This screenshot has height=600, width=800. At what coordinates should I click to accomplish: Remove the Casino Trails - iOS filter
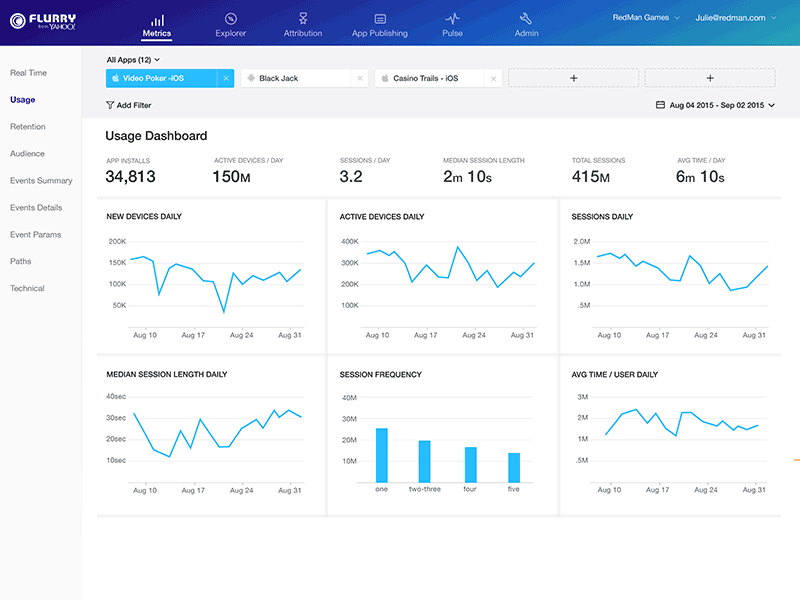(491, 77)
